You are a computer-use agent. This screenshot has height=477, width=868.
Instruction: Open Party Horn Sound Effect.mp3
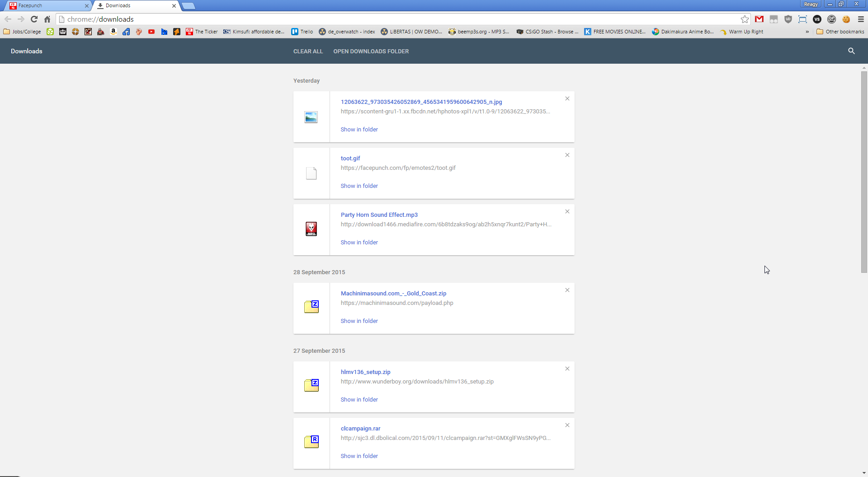tap(379, 215)
